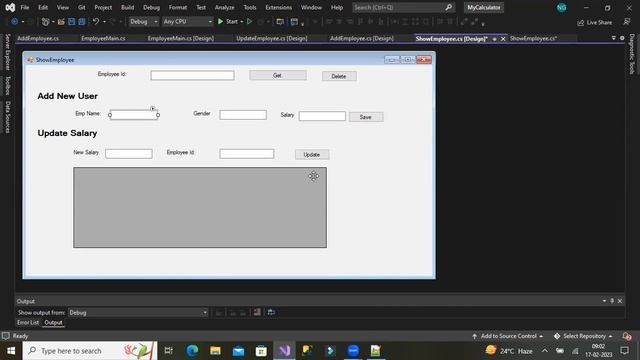The height and width of the screenshot is (360, 640).
Task: Click the Visual Studio search box
Action: click(x=403, y=7)
